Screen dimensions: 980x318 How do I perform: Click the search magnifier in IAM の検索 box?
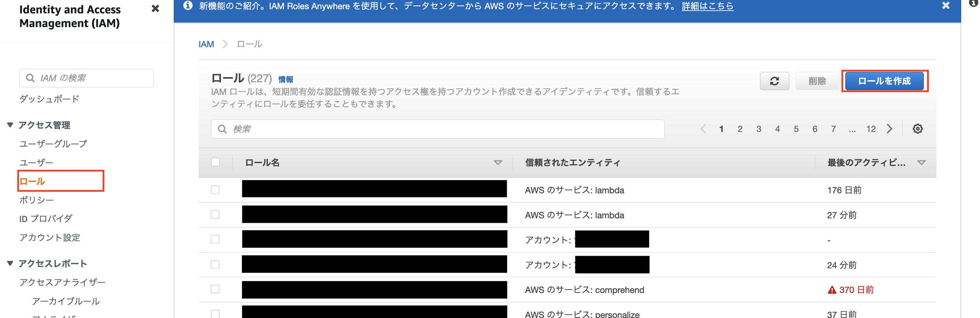(x=30, y=78)
